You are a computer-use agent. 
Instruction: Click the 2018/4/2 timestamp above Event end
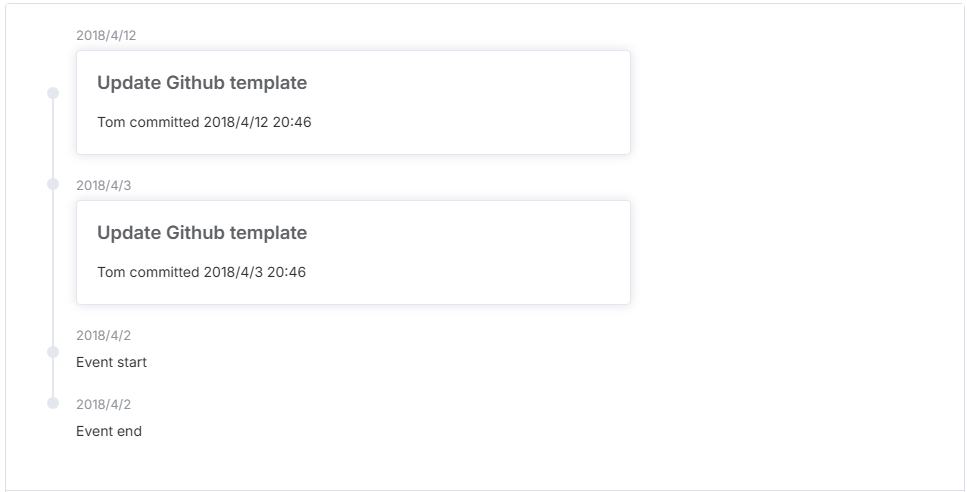point(104,404)
